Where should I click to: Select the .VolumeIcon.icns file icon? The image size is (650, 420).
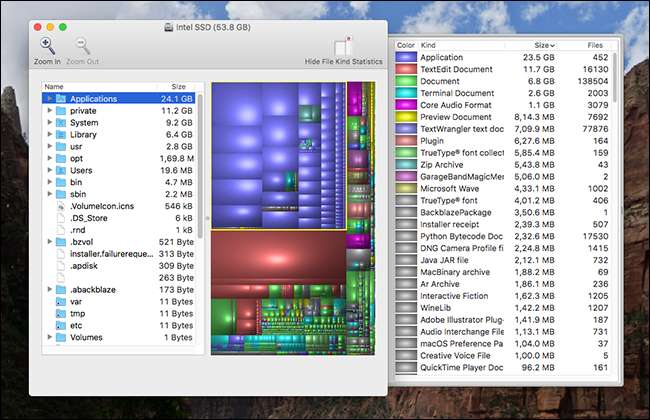(61, 206)
